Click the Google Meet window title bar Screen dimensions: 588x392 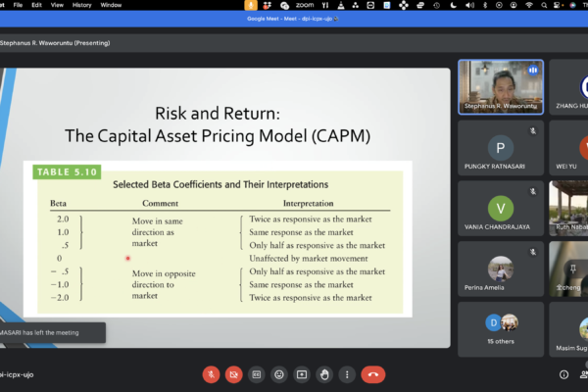click(x=294, y=19)
